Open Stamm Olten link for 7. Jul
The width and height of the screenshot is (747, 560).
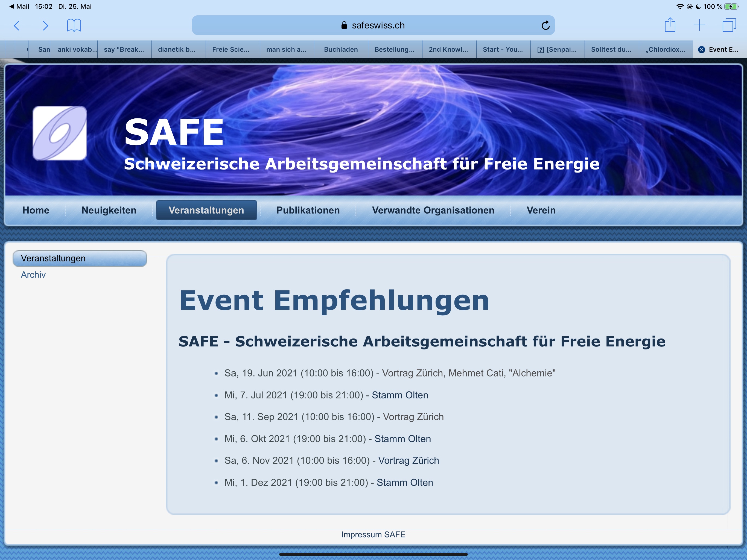point(400,395)
